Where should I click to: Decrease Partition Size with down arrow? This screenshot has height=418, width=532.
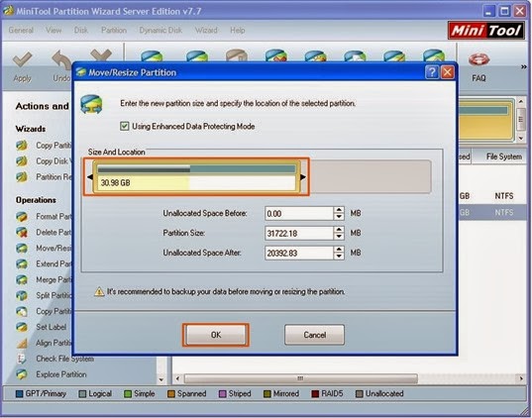339,237
